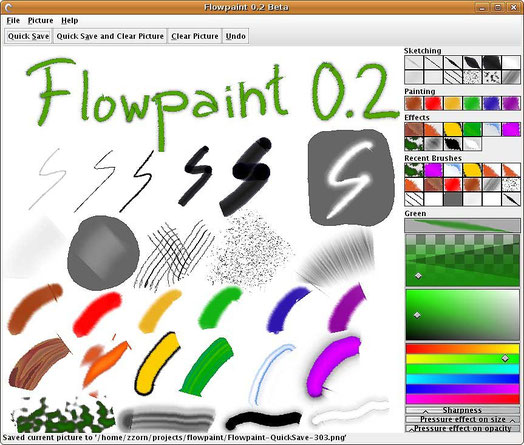Choose the light blue outline brush in Effects

(491, 130)
